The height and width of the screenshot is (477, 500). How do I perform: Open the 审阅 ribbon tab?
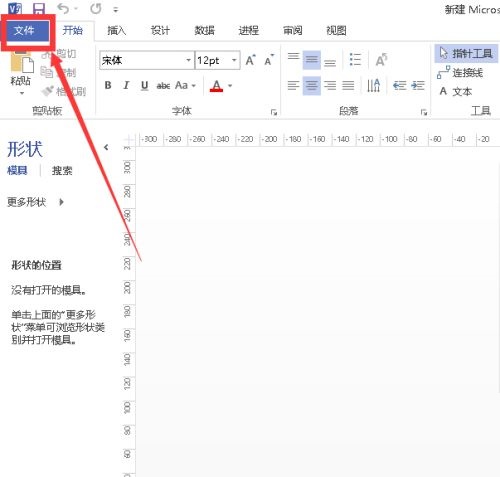tap(293, 30)
